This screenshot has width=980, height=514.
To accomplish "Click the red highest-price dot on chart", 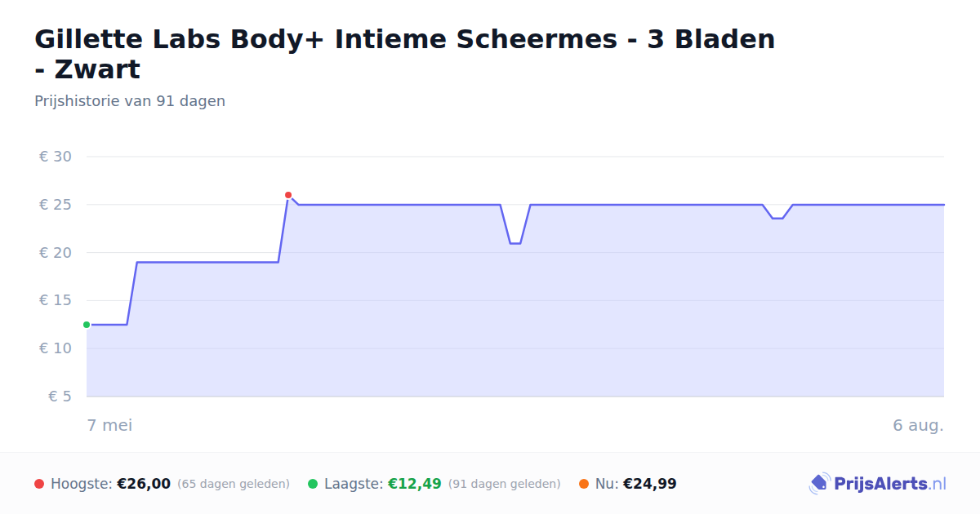I will (288, 195).
